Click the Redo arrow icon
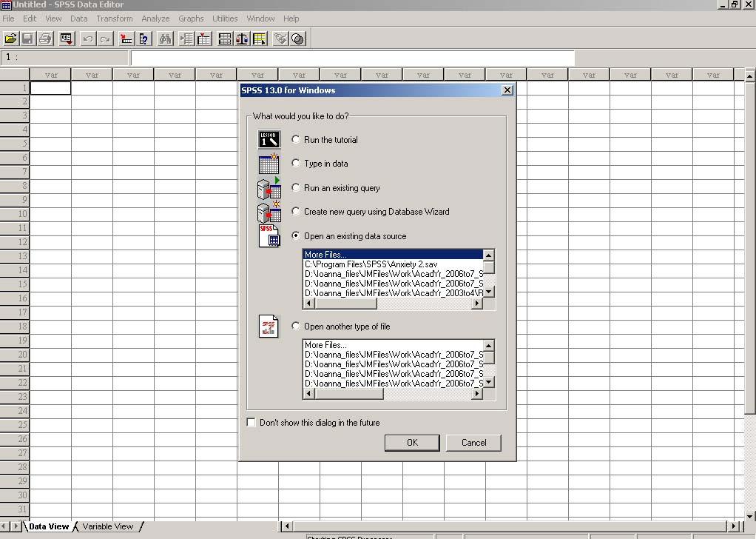The height and width of the screenshot is (539, 756). pyautogui.click(x=105, y=38)
